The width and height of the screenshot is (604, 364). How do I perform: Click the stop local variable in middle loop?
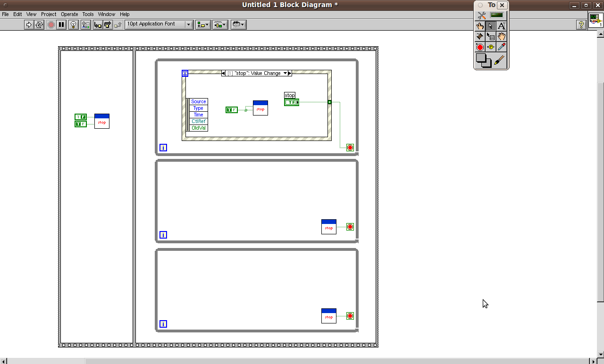(x=329, y=227)
